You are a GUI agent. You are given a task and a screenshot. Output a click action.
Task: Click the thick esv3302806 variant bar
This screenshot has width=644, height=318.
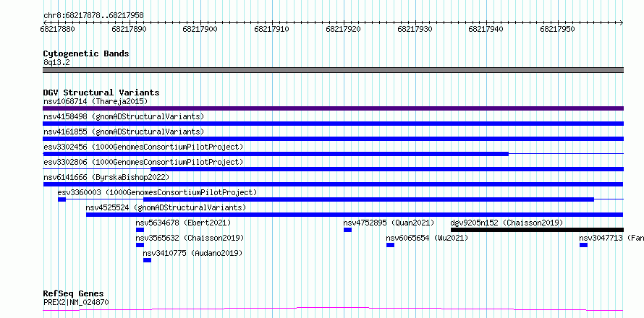[x=387, y=169]
